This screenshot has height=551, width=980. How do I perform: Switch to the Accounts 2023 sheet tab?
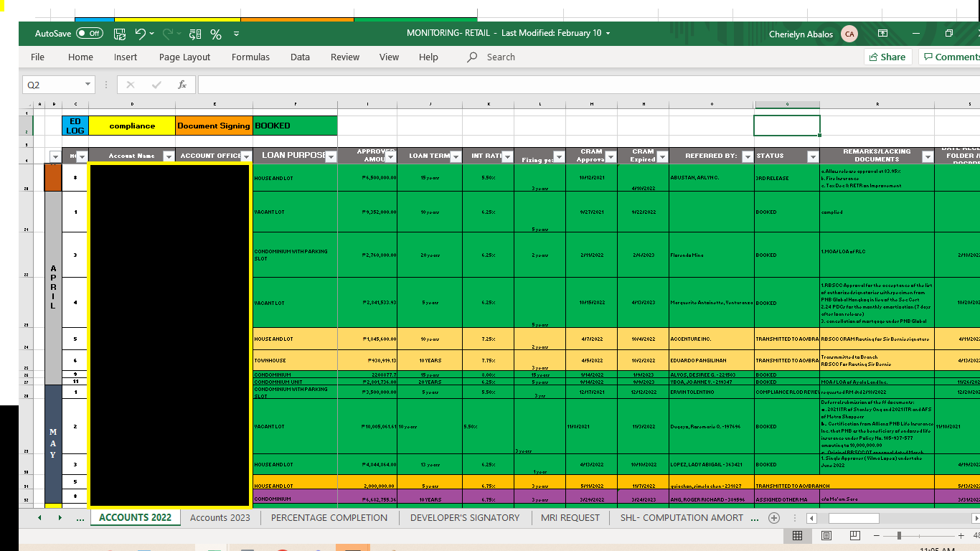pyautogui.click(x=220, y=517)
